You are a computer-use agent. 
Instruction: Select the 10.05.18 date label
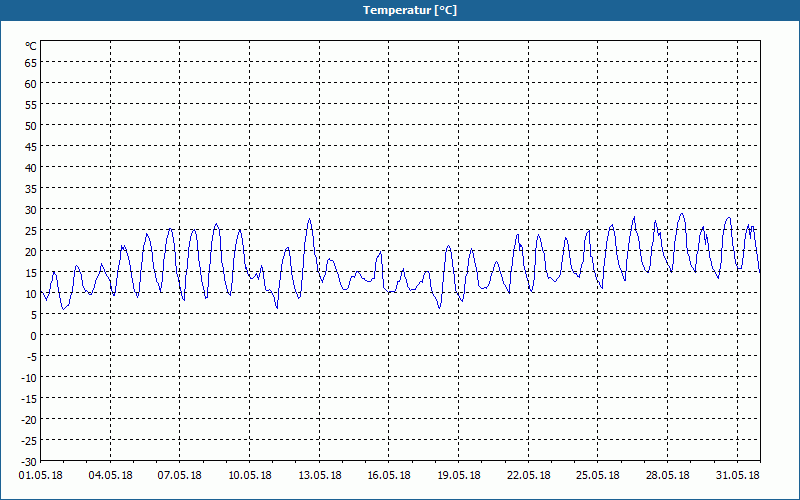[249, 475]
